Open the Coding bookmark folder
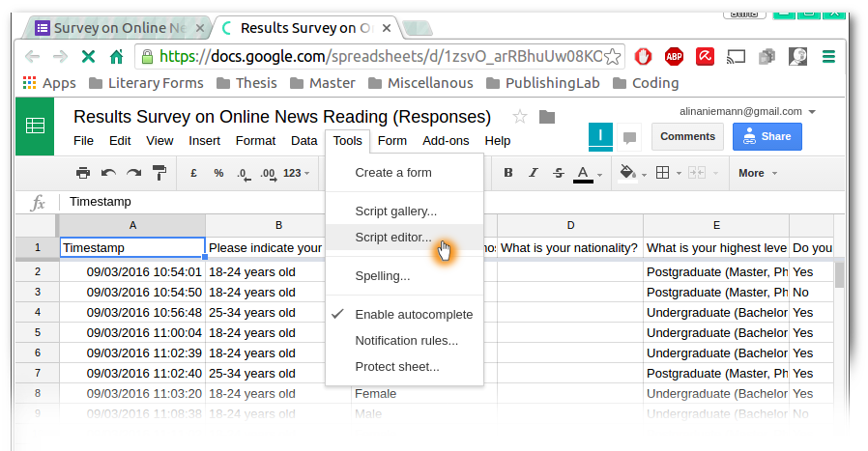The height and width of the screenshot is (451, 868). pos(646,83)
